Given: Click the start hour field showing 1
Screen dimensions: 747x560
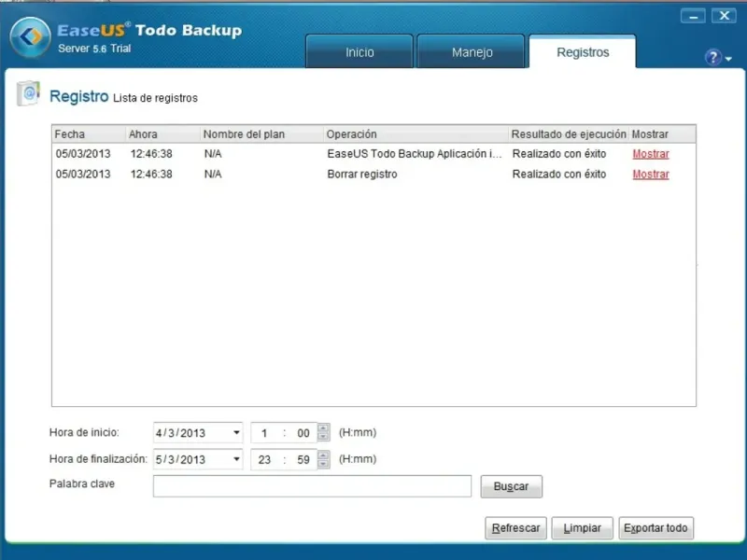Looking at the screenshot, I should pyautogui.click(x=264, y=433).
